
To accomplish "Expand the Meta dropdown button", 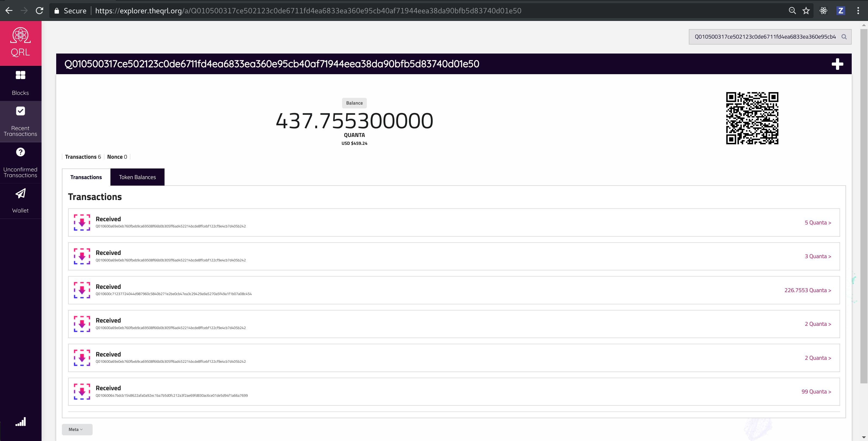I will click(77, 429).
